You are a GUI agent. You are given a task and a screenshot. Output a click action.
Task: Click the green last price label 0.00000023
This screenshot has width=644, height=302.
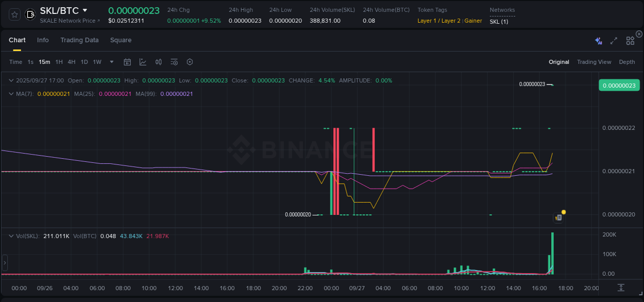pos(619,85)
